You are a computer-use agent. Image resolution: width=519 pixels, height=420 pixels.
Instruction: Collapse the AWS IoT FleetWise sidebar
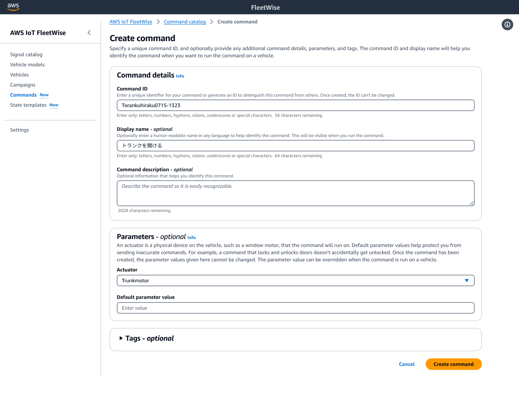(x=89, y=32)
